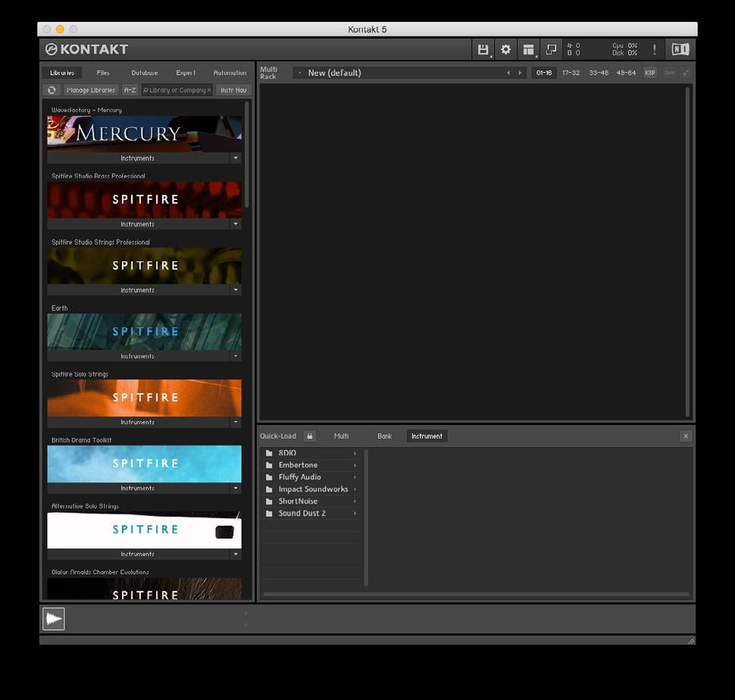This screenshot has width=735, height=700.
Task: Open Earth library Instruments button
Action: (138, 356)
